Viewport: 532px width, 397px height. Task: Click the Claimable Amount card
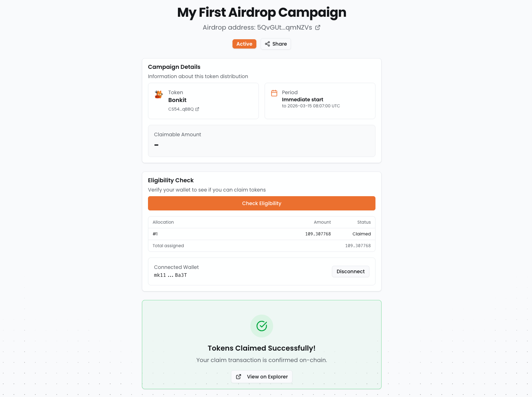click(262, 141)
